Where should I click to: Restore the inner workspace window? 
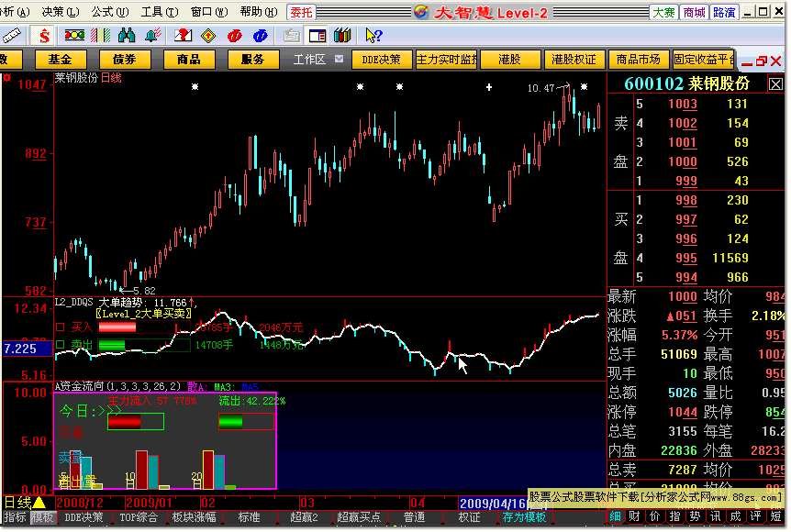762,61
